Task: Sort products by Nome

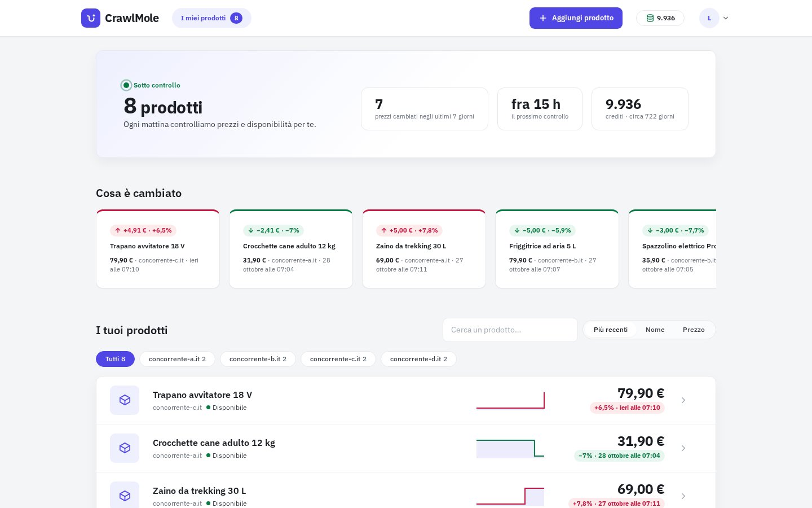Action: (x=655, y=330)
